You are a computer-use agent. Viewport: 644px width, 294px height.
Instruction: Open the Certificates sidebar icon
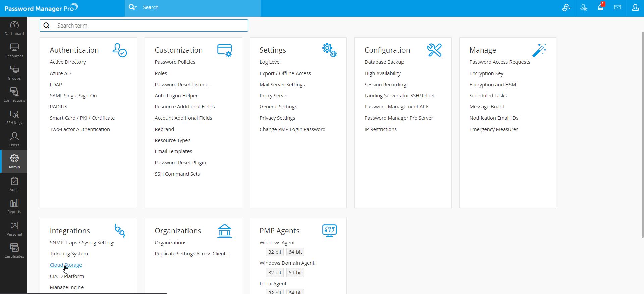[14, 251]
